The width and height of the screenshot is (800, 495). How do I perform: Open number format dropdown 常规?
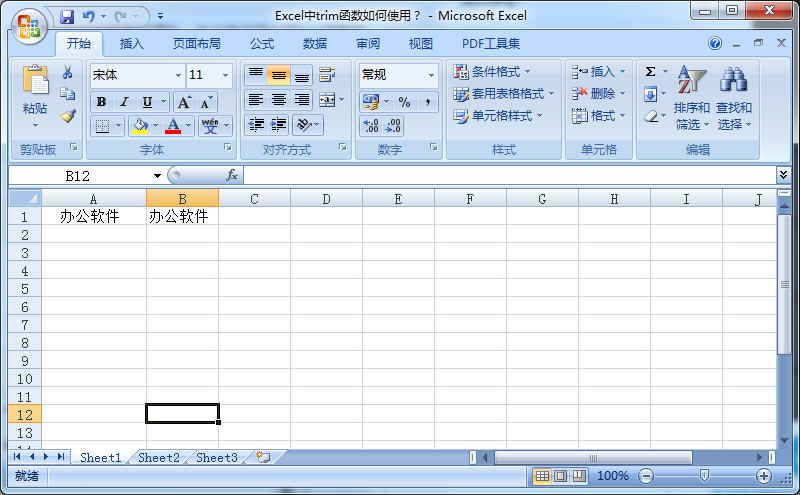click(431, 76)
